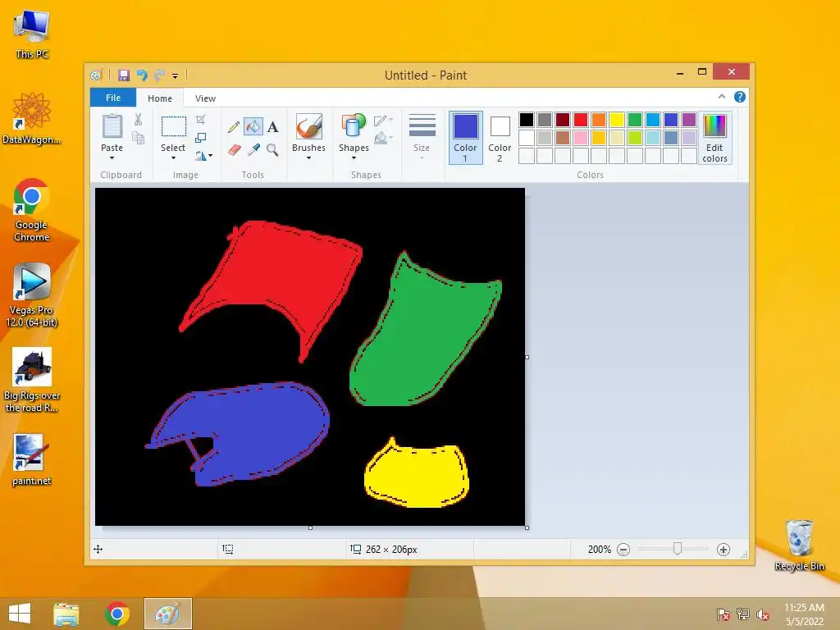Viewport: 840px width, 630px height.
Task: Open the Customize Quick Access Toolbar dropdown
Action: (176, 75)
